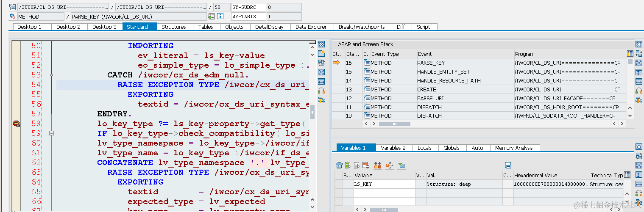Click save icon in variables toolbar
The image size is (644, 212).
click(x=508, y=165)
